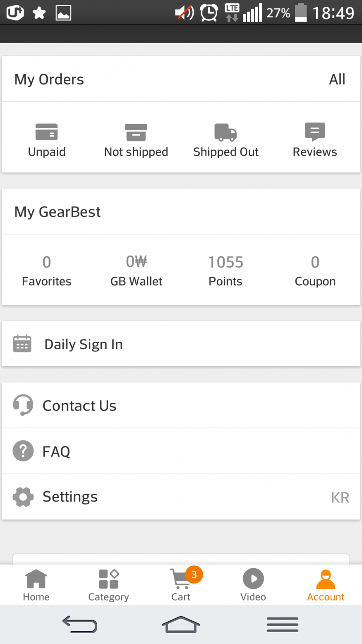
Task: Tap the Not shipped box icon
Action: pos(136,132)
